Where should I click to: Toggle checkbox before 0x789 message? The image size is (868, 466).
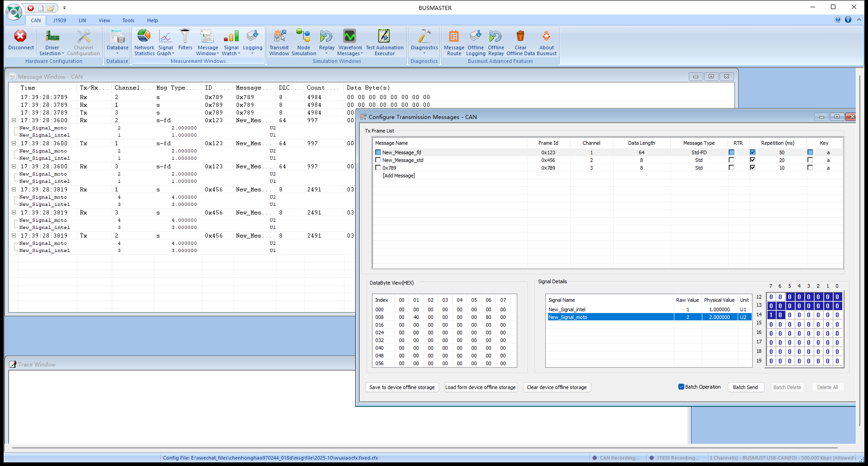378,168
